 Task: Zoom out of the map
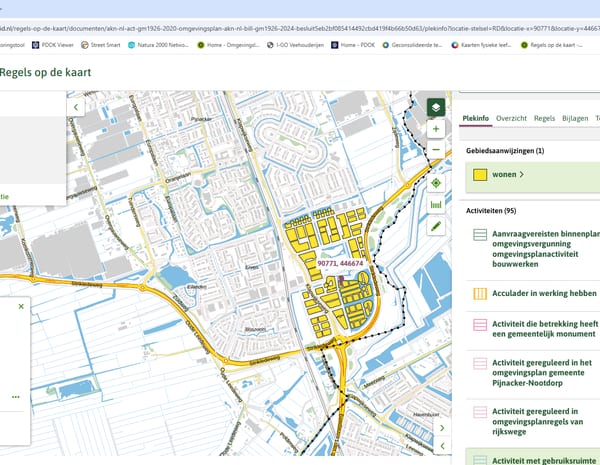click(x=435, y=150)
